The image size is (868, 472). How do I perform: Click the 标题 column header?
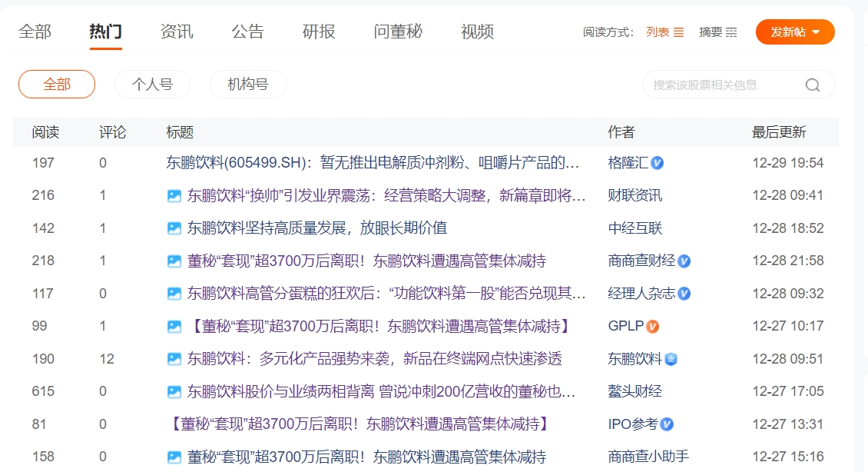pyautogui.click(x=180, y=132)
